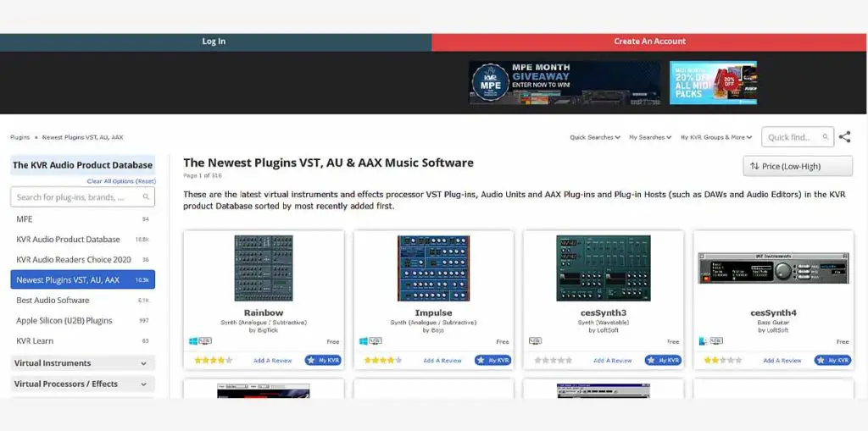
Task: Click the Page 1 of 516 text
Action: (x=203, y=175)
